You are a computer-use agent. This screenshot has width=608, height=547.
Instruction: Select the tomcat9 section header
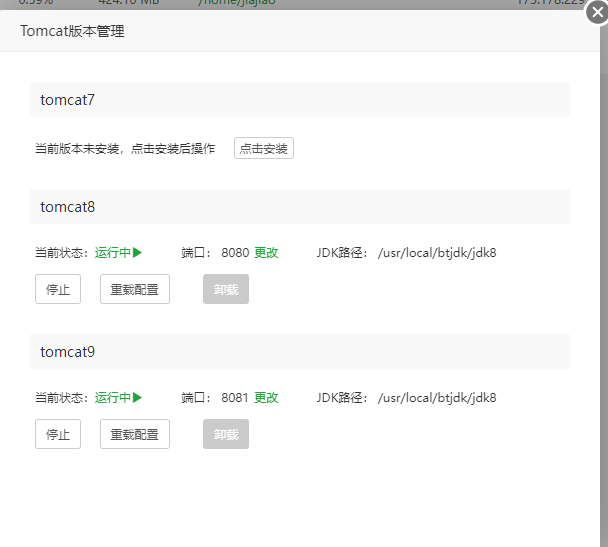pyautogui.click(x=300, y=352)
